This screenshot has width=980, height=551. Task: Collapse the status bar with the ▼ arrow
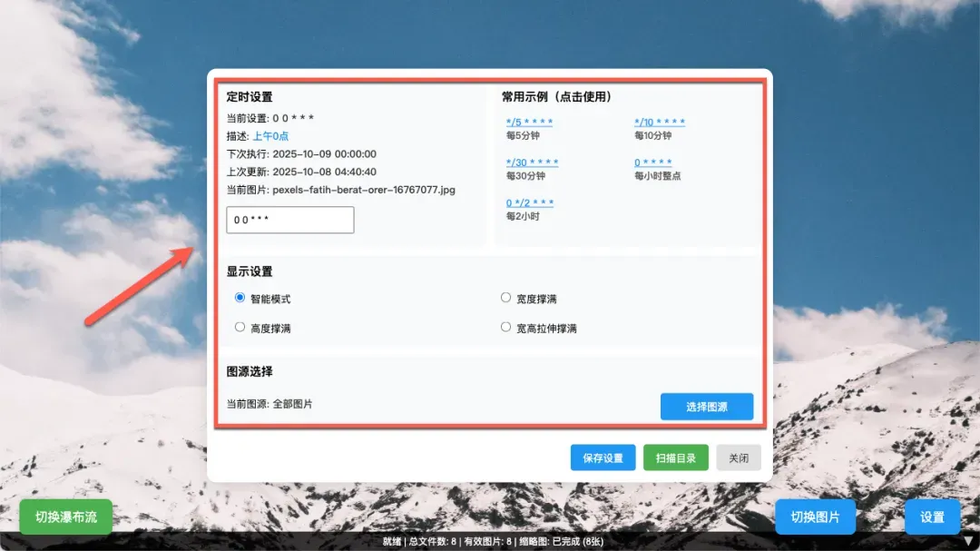[967, 540]
